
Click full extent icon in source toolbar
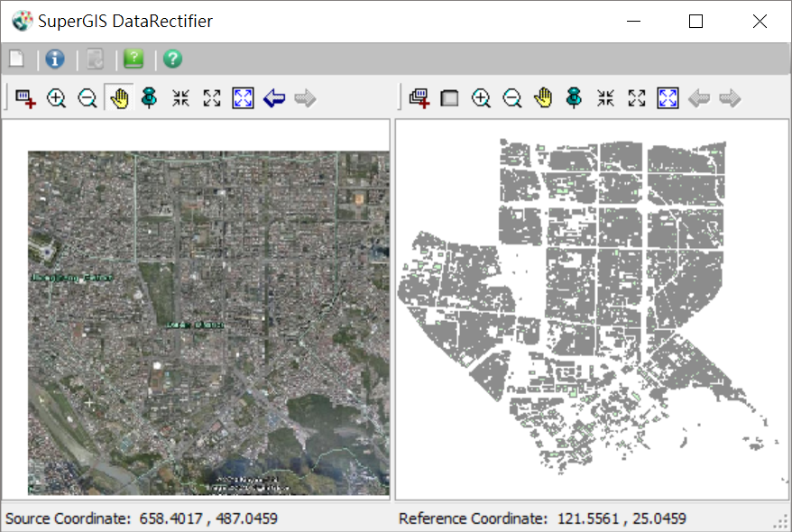coord(244,98)
